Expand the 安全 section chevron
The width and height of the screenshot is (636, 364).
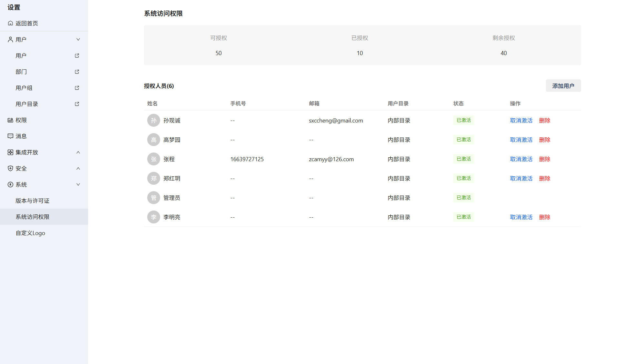[78, 168]
